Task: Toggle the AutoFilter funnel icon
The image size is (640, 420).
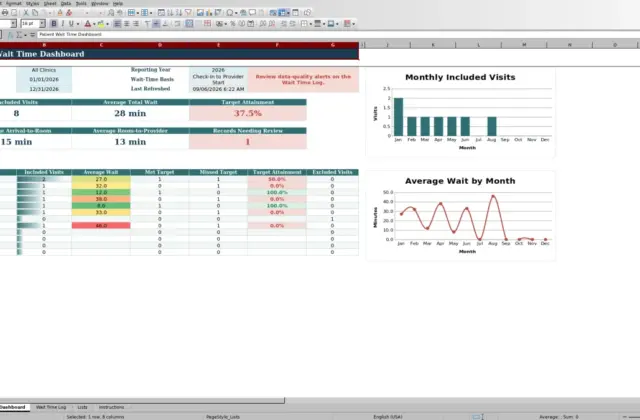Action: (x=188, y=13)
